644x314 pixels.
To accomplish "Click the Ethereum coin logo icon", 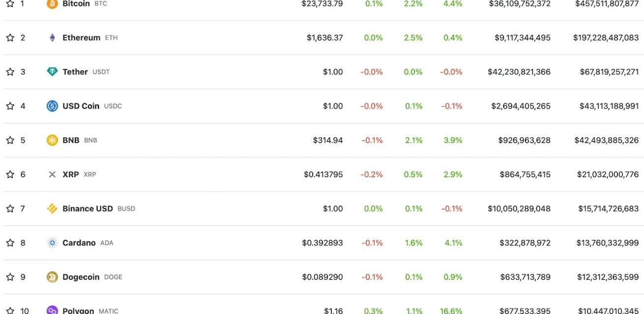I will (52, 37).
